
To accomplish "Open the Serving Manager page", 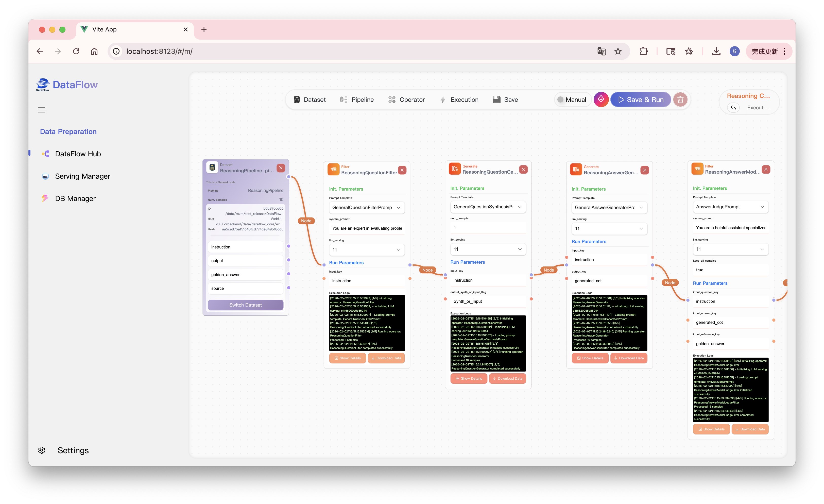I will point(82,176).
